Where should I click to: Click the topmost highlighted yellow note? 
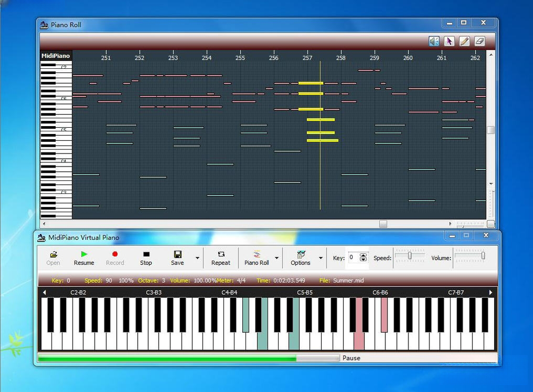(311, 83)
